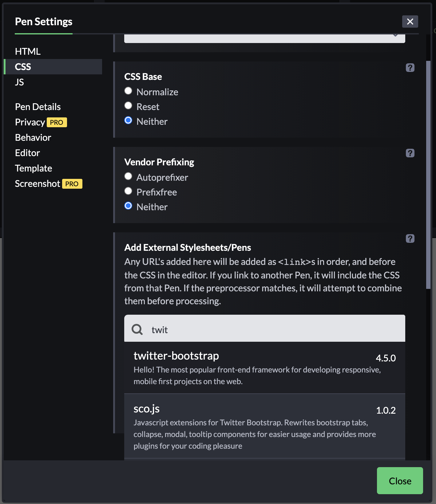The width and height of the screenshot is (436, 504).
Task: Click the settings panel vertical scrollbar
Action: click(x=428, y=175)
